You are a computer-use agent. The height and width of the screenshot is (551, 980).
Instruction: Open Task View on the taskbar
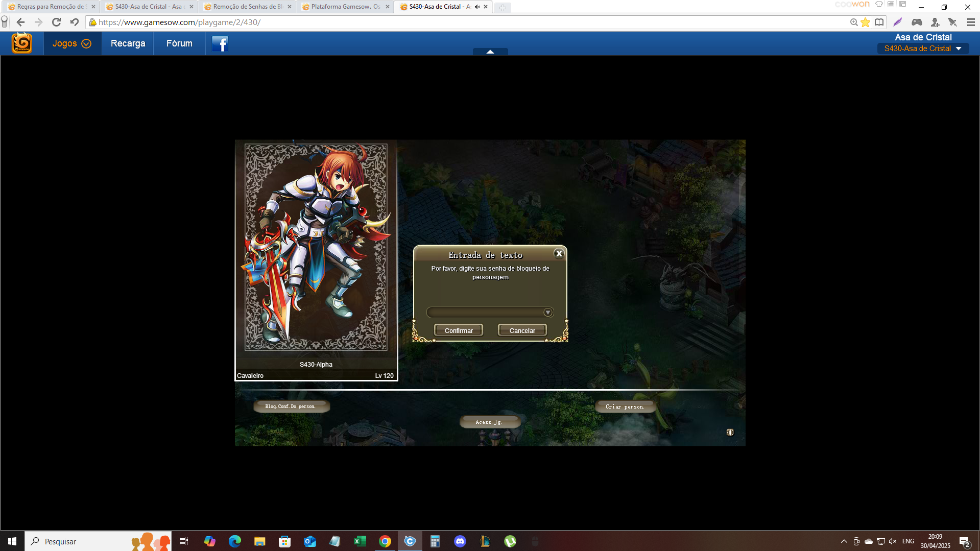coord(184,541)
